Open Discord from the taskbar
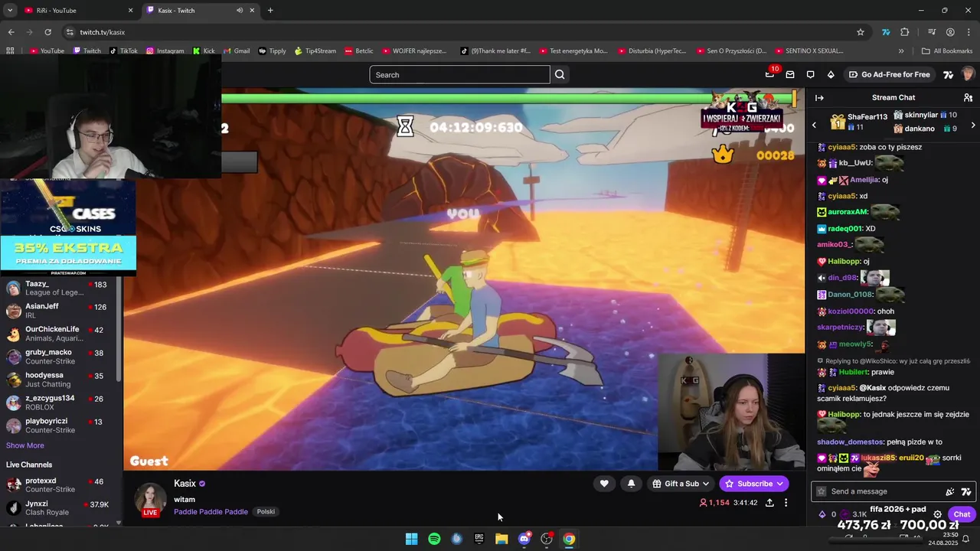The height and width of the screenshot is (551, 980). [524, 539]
